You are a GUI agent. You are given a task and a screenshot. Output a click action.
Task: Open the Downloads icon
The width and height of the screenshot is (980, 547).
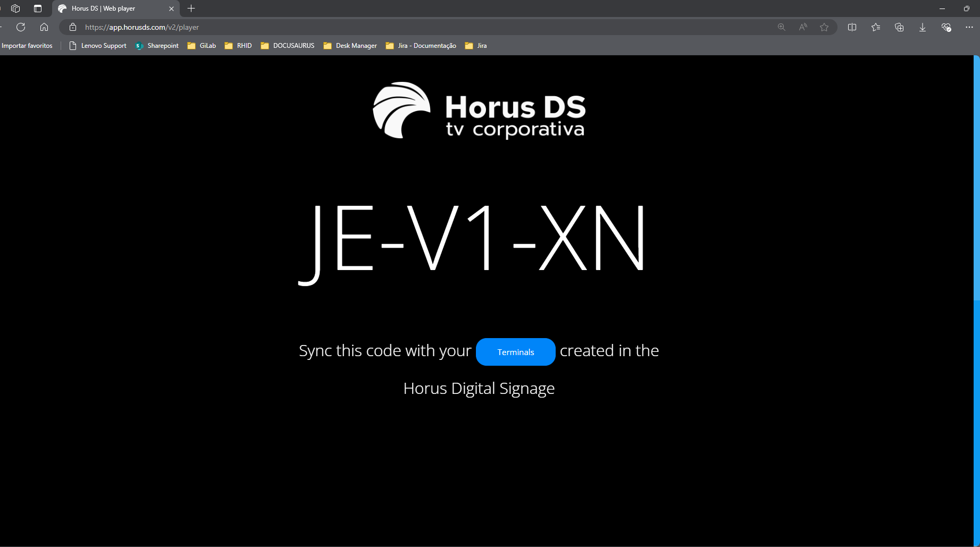tap(923, 27)
